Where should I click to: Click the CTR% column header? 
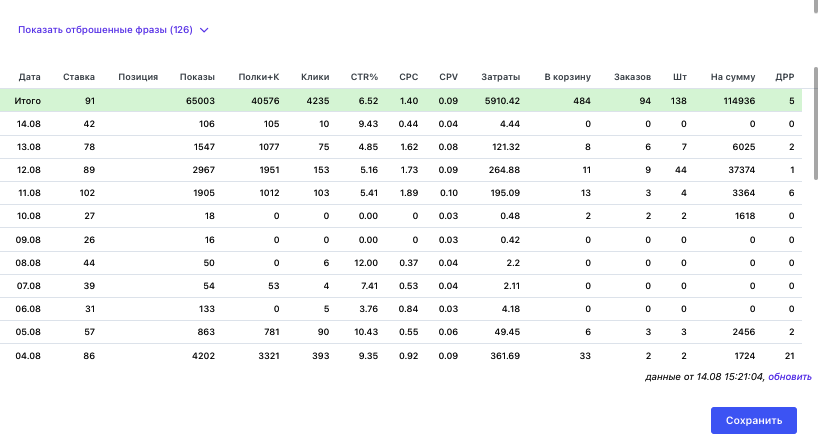click(x=364, y=77)
